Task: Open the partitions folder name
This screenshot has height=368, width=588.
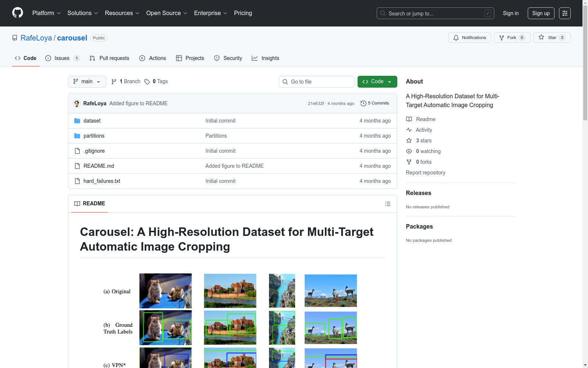Action: point(94,136)
